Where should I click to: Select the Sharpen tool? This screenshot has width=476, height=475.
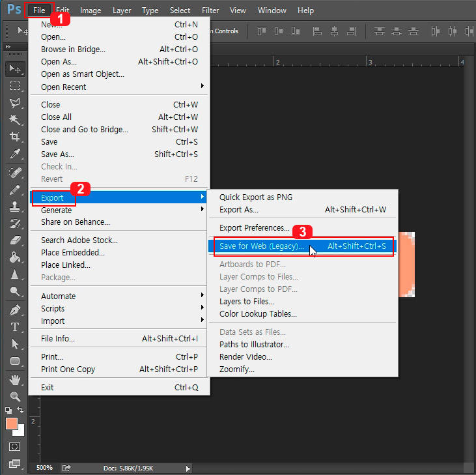pos(15,274)
